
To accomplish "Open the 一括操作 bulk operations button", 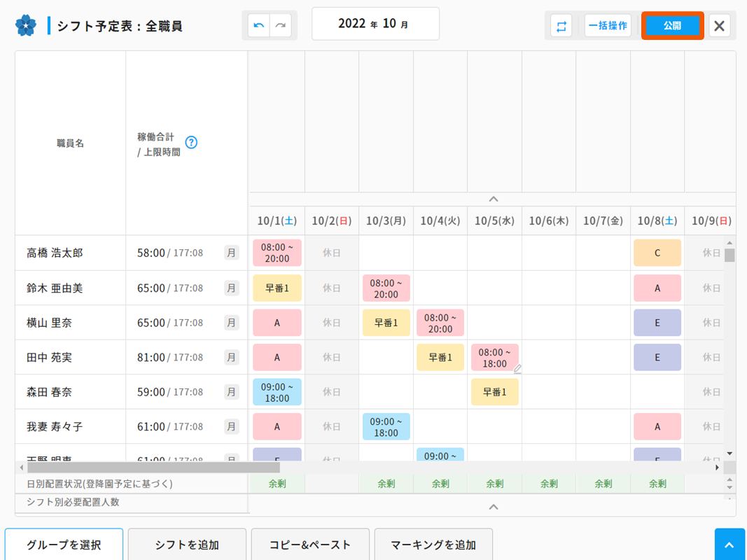I will 607,26.
